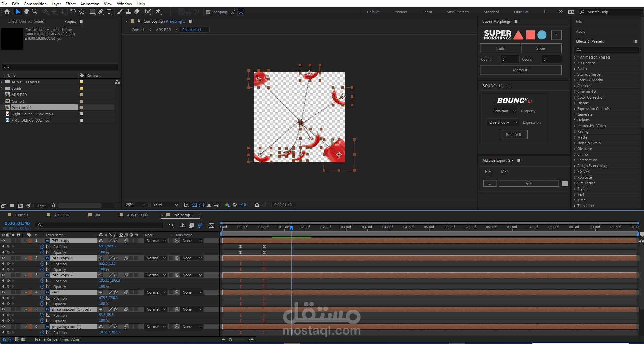
Task: Expand ADS PSD Layers folder
Action: (x=2, y=82)
